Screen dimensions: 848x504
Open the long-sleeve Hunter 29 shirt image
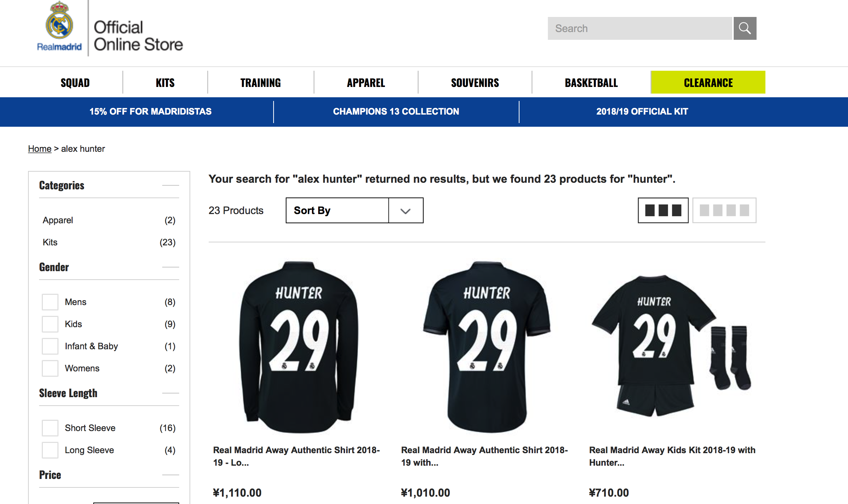pyautogui.click(x=299, y=346)
